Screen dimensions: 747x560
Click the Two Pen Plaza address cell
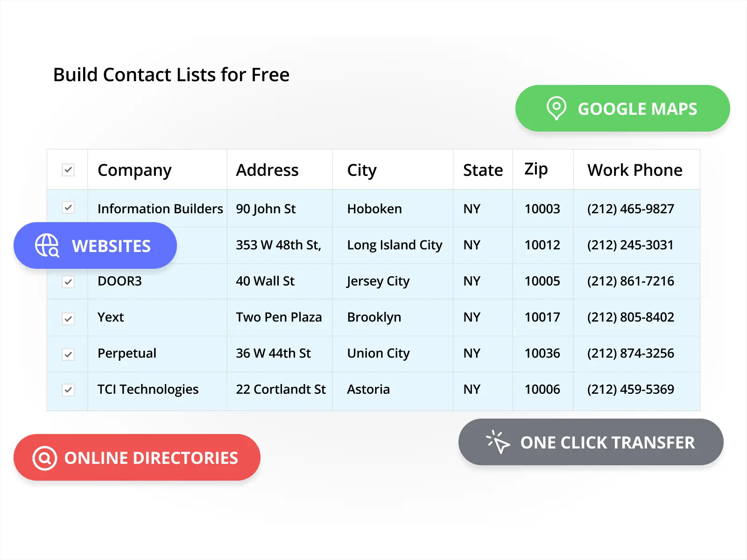coord(279,317)
